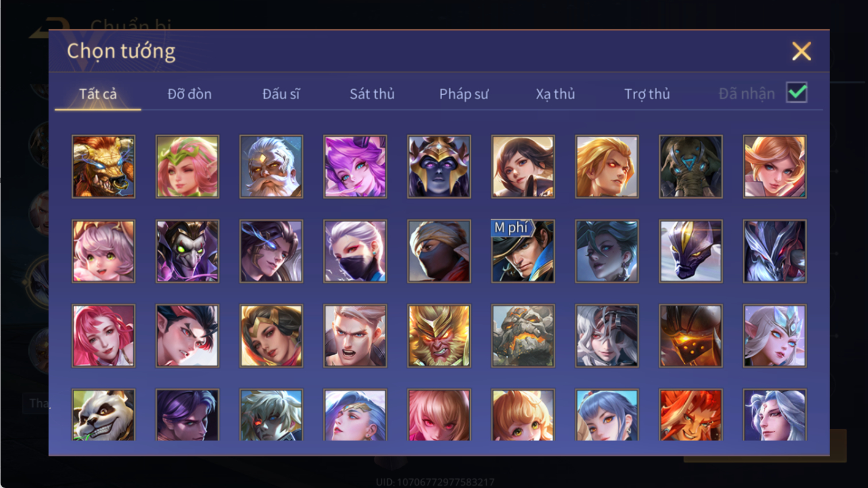This screenshot has height=488, width=868.
Task: Open the 'Đấu sĩ' tab
Action: [281, 94]
